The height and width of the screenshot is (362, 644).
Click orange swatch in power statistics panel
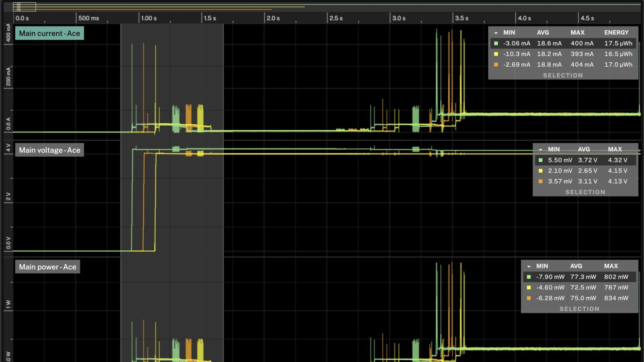(529, 298)
